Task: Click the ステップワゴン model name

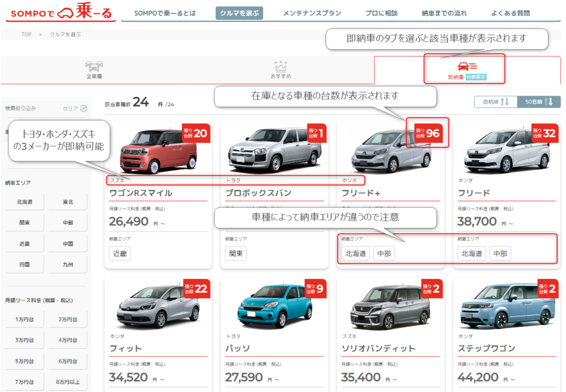Action: pos(486,348)
